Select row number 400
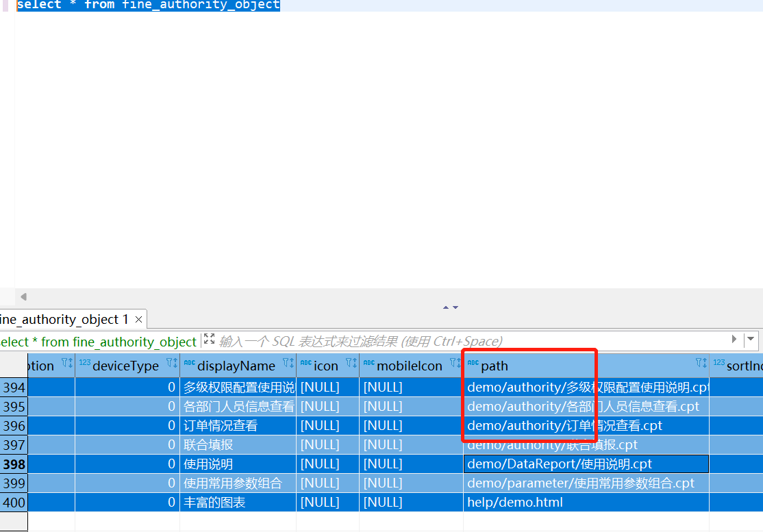 pyautogui.click(x=14, y=503)
